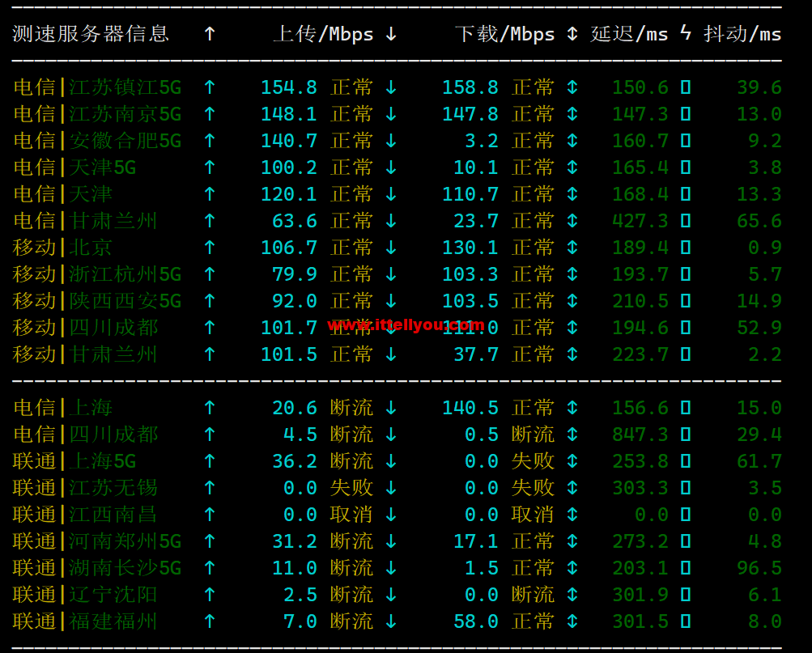
Task: Select the 联通 label in the 福建福州 row
Action: pyautogui.click(x=34, y=621)
